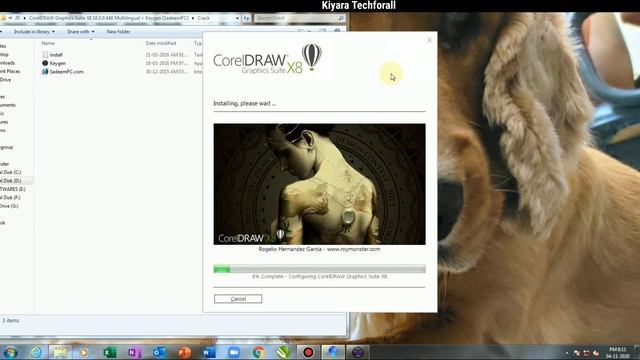Open the 'Share with' dropdown
This screenshot has height=360, width=640.
tap(80, 31)
